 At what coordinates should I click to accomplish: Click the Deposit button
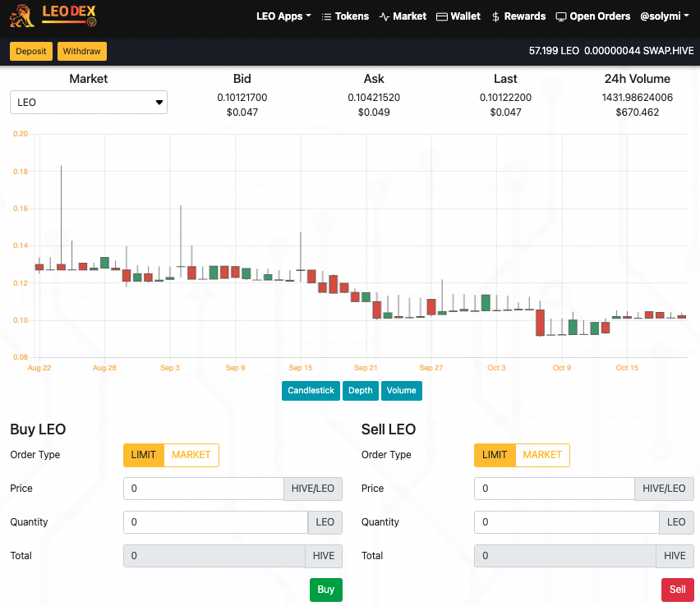pos(31,51)
